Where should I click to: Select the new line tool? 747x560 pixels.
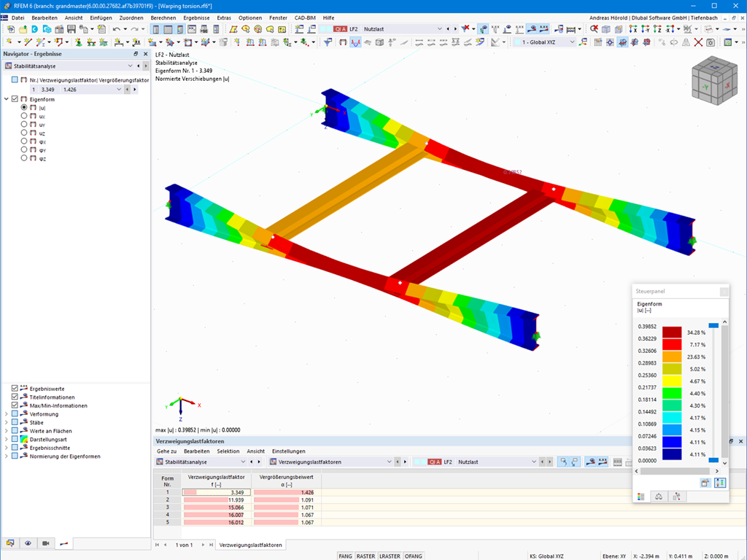(x=28, y=42)
